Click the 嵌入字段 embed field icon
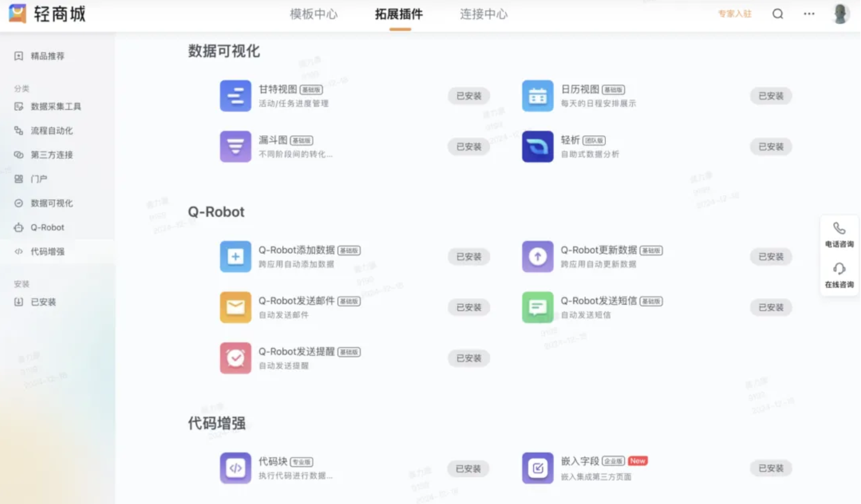The height and width of the screenshot is (504, 861). click(538, 468)
